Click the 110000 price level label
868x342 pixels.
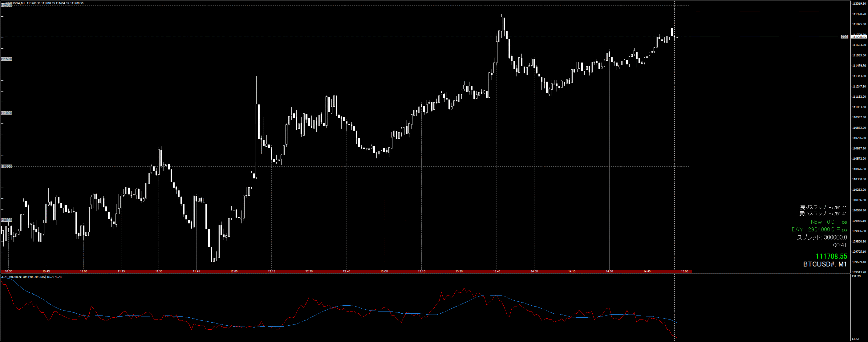6,220
